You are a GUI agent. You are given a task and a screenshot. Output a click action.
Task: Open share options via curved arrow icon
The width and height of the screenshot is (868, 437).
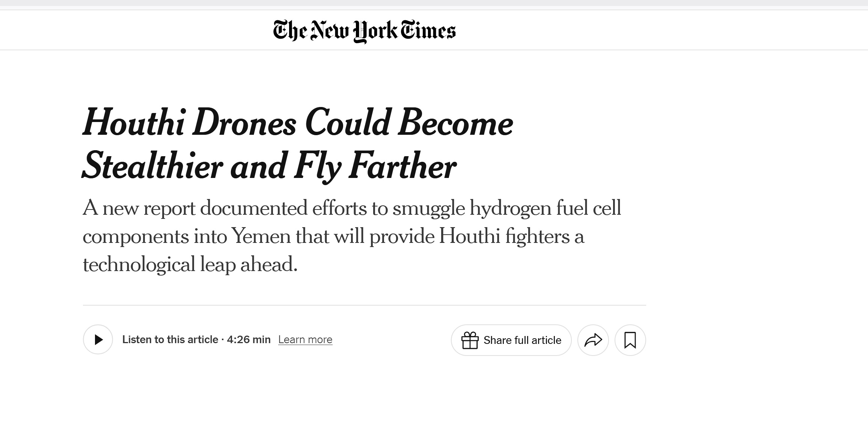click(x=593, y=340)
